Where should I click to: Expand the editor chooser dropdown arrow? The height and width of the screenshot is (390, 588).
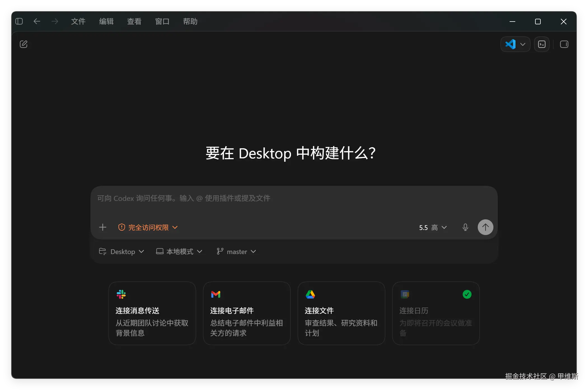point(523,44)
